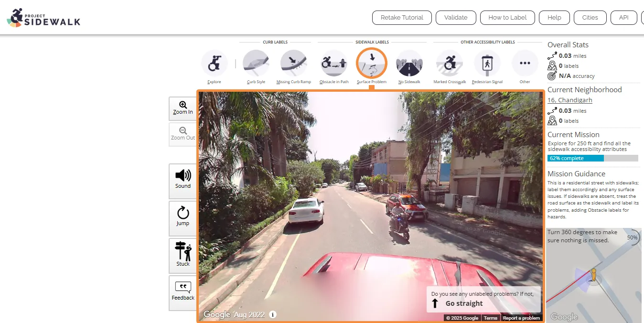Click the Jump button
This screenshot has width=644, height=323.
(x=183, y=218)
